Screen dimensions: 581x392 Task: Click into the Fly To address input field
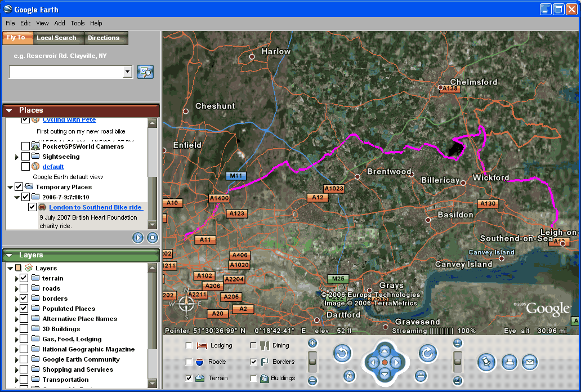[66, 72]
